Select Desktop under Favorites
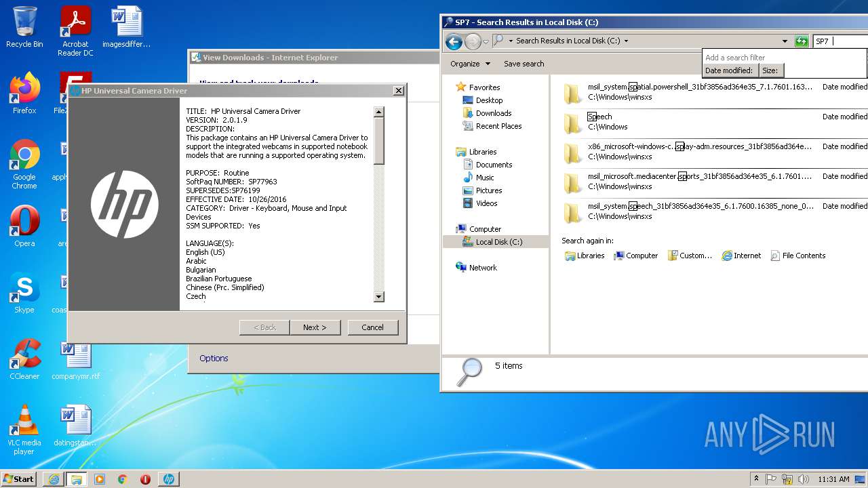Image resolution: width=868 pixels, height=488 pixels. pos(482,100)
